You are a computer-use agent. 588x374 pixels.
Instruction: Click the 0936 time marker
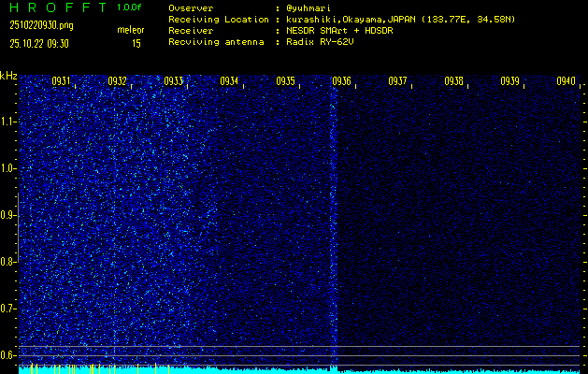point(341,81)
